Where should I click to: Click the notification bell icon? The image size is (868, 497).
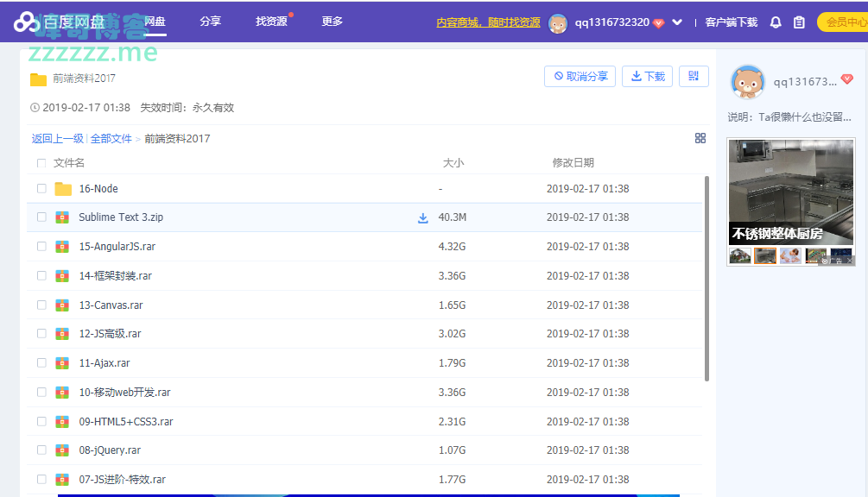(776, 22)
